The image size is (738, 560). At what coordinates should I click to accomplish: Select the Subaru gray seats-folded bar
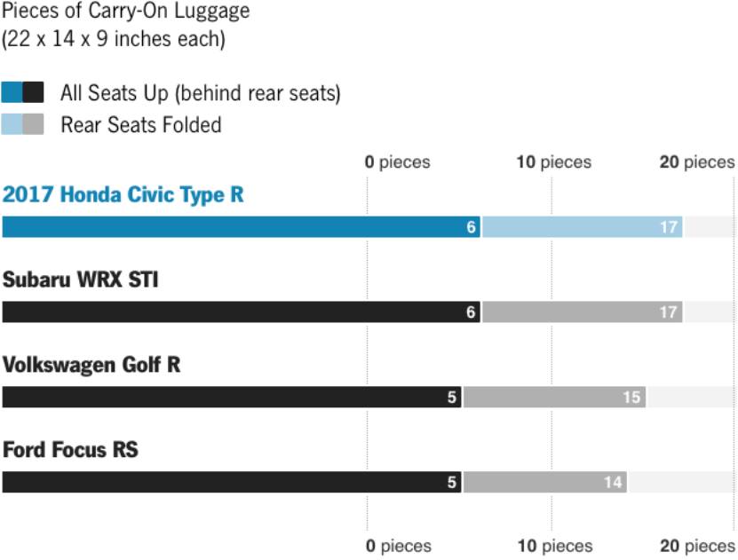pyautogui.click(x=582, y=312)
